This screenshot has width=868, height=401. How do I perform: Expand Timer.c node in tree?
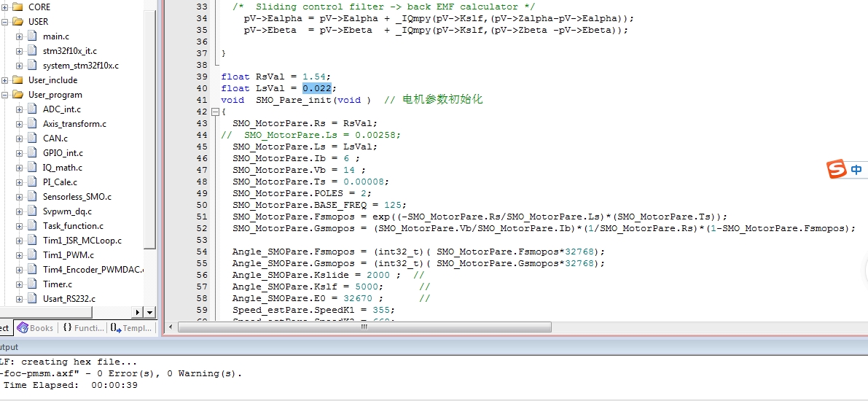(x=20, y=284)
